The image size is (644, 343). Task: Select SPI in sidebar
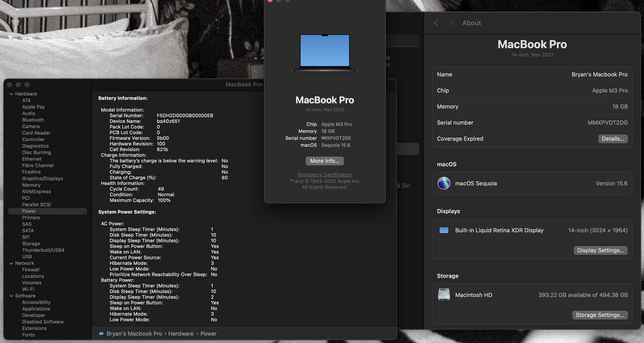point(26,237)
